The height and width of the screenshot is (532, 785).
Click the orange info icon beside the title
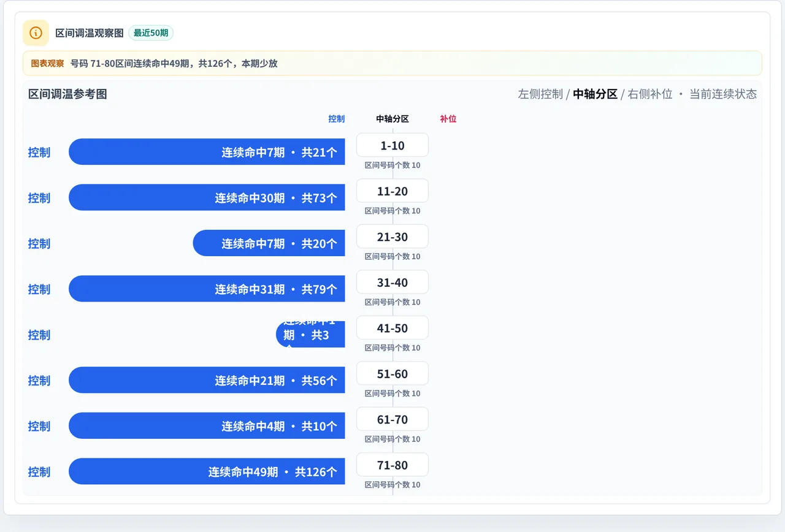click(36, 32)
